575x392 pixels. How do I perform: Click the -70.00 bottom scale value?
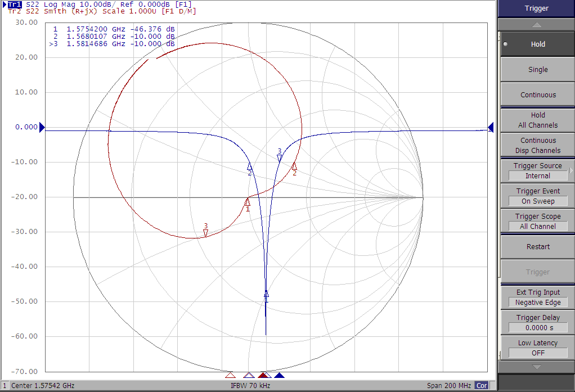point(25,371)
